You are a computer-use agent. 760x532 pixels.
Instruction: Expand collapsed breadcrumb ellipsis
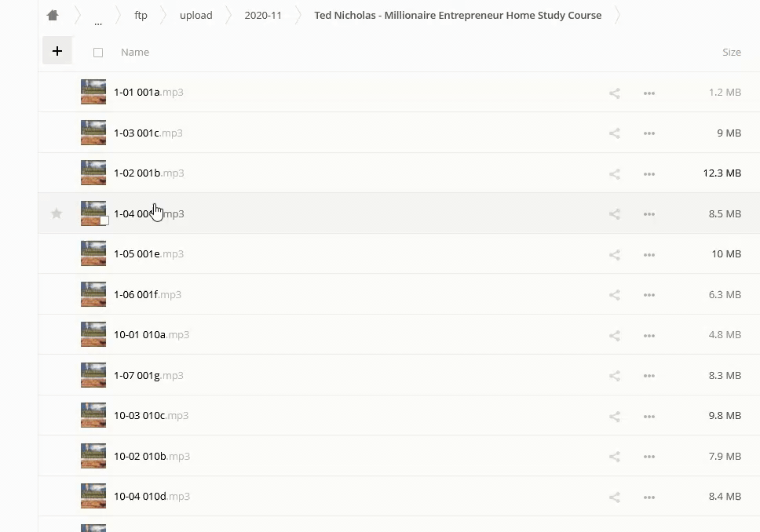click(x=98, y=19)
